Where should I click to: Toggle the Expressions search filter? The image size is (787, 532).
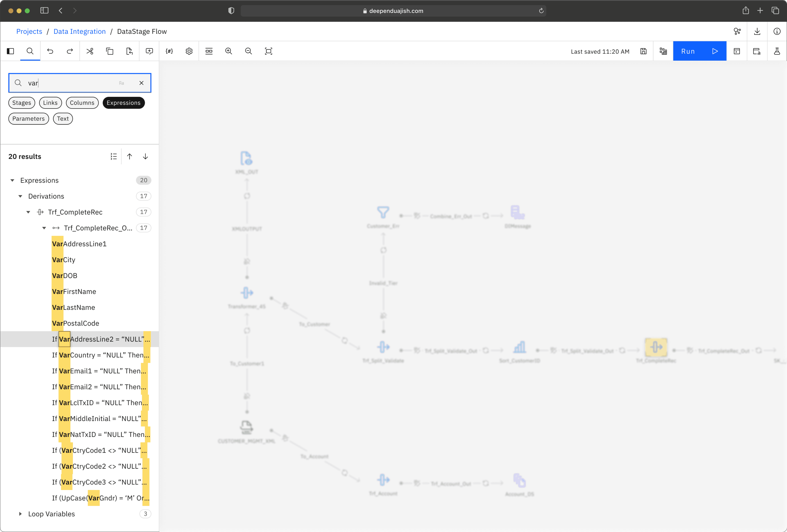click(x=124, y=103)
